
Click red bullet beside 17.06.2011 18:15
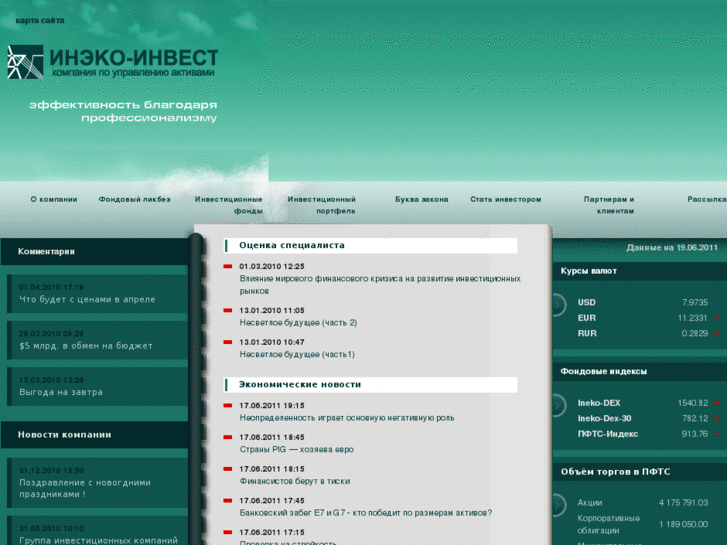click(228, 469)
